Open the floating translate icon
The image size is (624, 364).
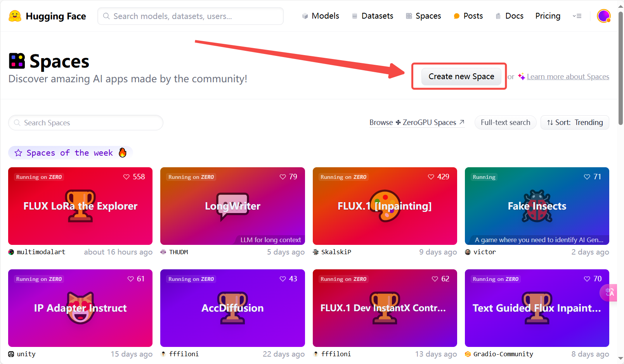click(x=609, y=293)
